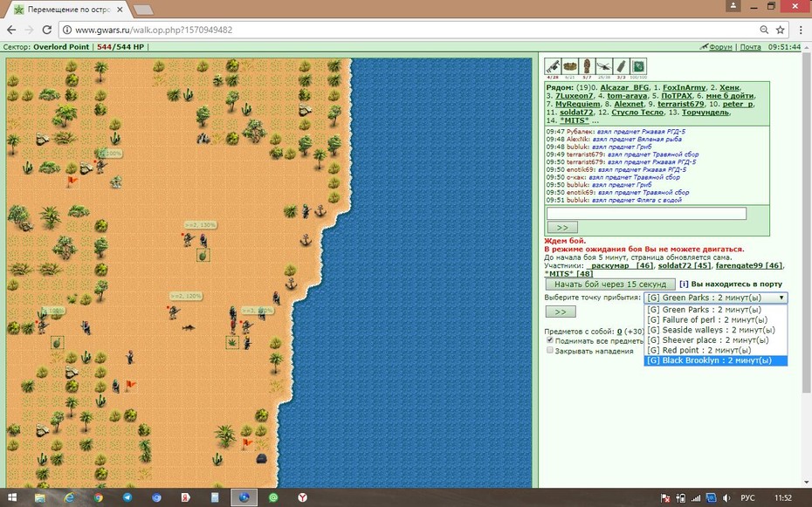Image resolution: width=812 pixels, height=507 pixels.
Task: Click the '>>' button under the destination selector
Action: 561,312
